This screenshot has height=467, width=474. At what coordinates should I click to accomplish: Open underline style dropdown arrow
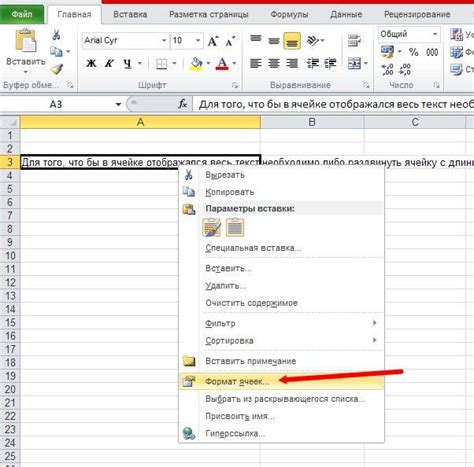point(140,63)
